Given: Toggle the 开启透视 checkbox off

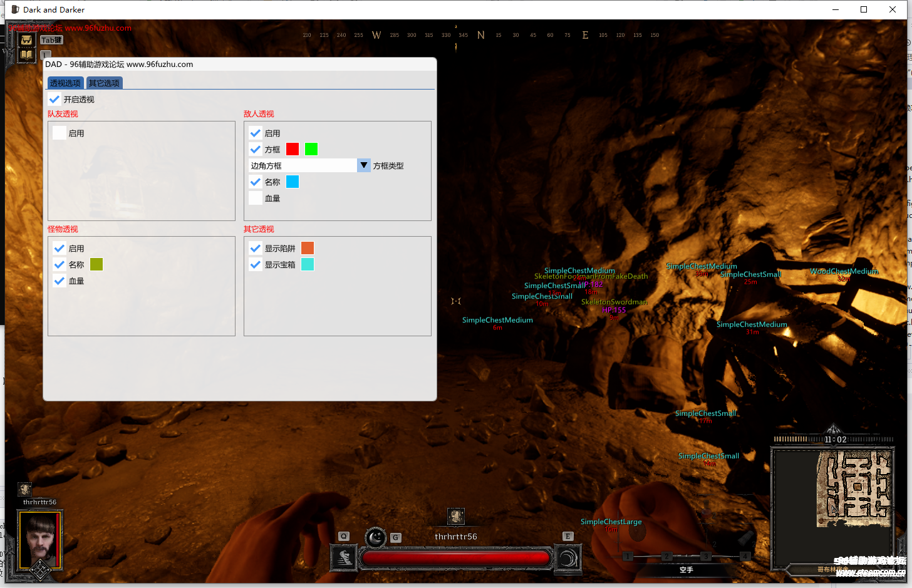Looking at the screenshot, I should (55, 100).
